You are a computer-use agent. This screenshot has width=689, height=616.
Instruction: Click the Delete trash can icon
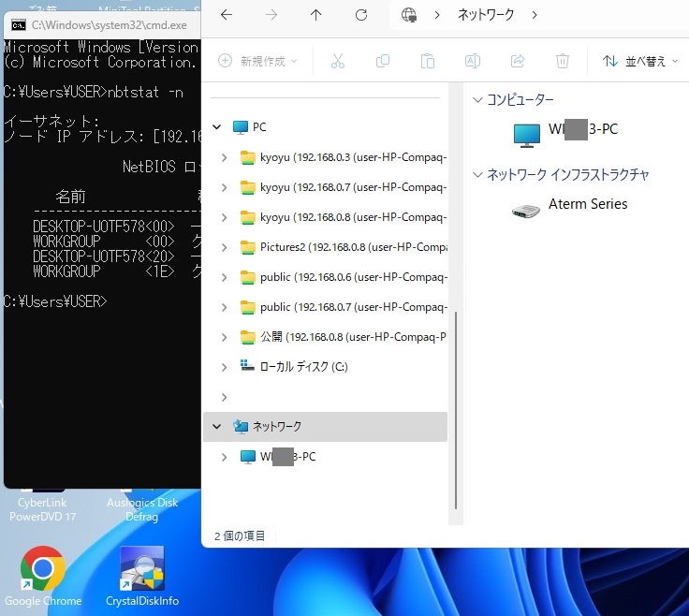pos(563,61)
